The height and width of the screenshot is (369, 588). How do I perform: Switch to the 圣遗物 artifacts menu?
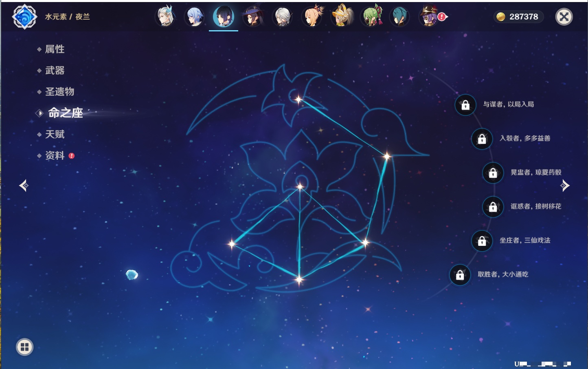click(x=59, y=92)
